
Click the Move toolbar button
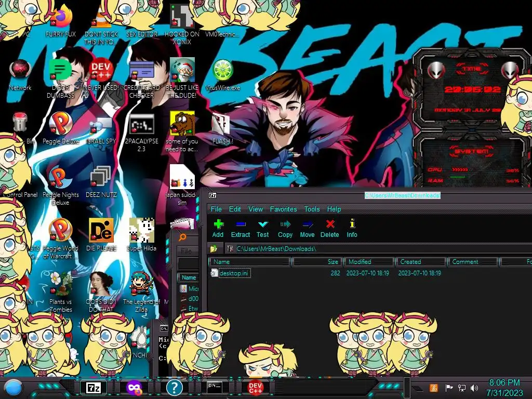pyautogui.click(x=308, y=229)
